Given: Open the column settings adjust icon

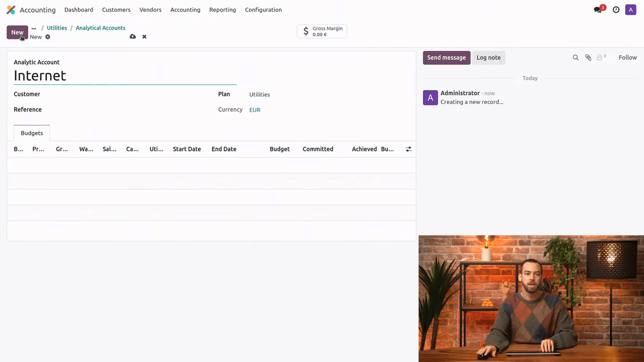Looking at the screenshot, I should tap(408, 149).
